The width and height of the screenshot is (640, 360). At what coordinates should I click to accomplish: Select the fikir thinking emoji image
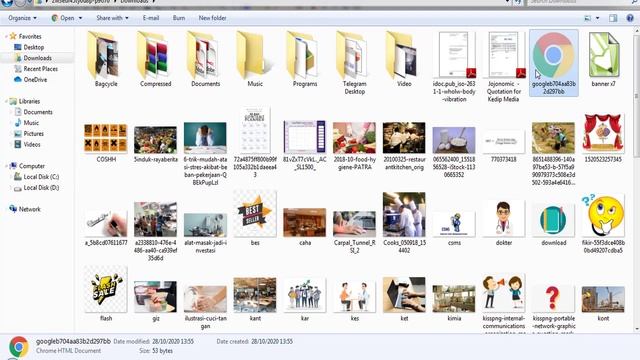(x=603, y=216)
